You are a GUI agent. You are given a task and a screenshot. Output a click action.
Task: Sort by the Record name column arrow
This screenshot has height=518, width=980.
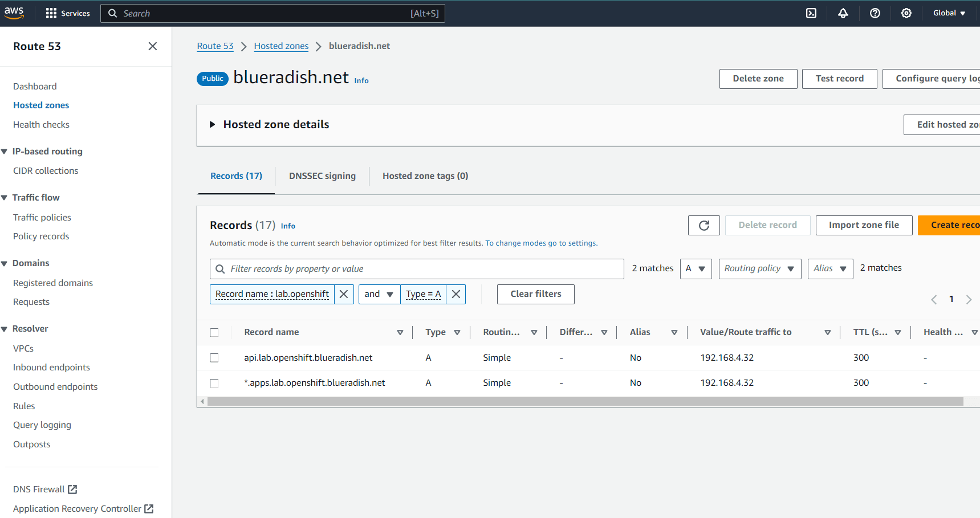tap(400, 332)
